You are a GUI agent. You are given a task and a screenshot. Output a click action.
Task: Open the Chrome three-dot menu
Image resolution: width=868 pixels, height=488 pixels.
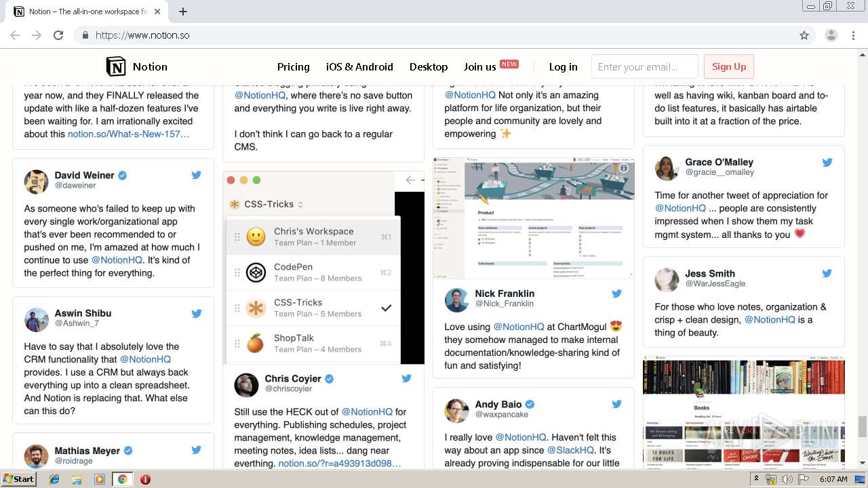tap(853, 35)
